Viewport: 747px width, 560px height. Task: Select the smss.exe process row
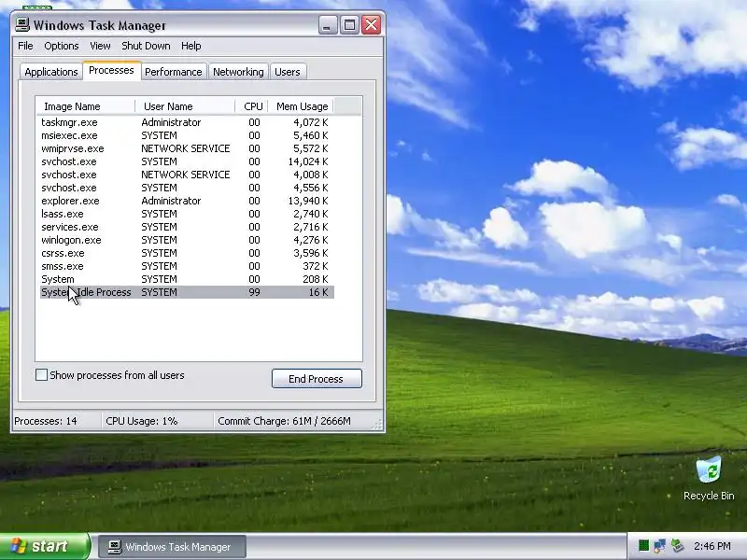[187, 266]
